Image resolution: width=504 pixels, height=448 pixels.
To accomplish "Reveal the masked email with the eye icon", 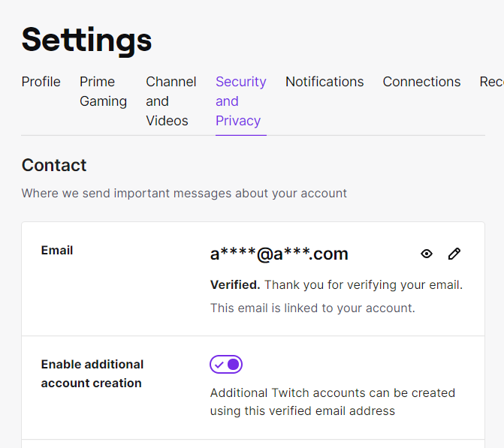I will click(427, 254).
